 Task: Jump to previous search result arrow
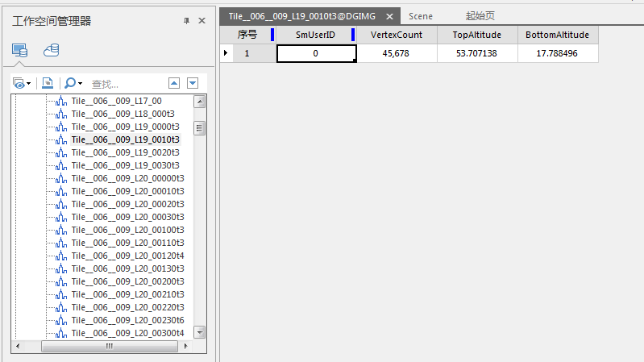pos(174,83)
